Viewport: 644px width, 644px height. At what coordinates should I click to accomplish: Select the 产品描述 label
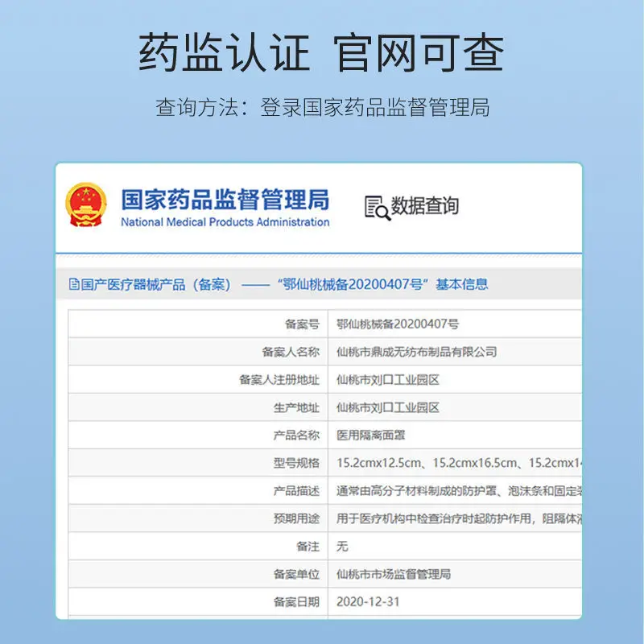click(x=296, y=491)
